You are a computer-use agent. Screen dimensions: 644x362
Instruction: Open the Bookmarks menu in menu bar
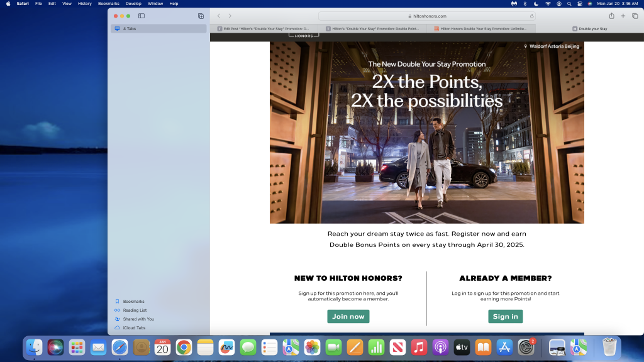(108, 4)
